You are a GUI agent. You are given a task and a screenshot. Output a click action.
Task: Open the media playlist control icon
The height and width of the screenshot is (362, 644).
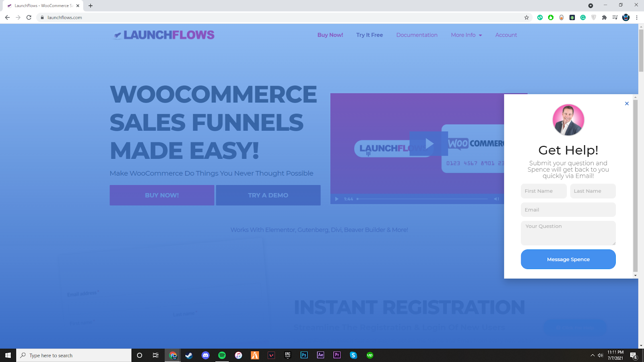(615, 17)
